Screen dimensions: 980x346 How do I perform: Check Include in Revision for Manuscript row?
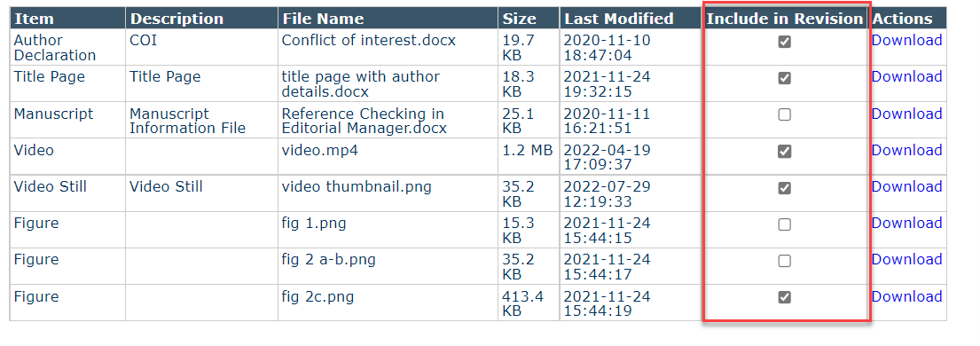coord(784,114)
